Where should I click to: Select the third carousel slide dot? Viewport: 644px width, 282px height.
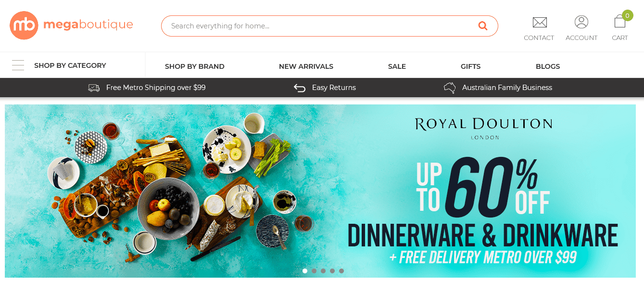pyautogui.click(x=323, y=271)
